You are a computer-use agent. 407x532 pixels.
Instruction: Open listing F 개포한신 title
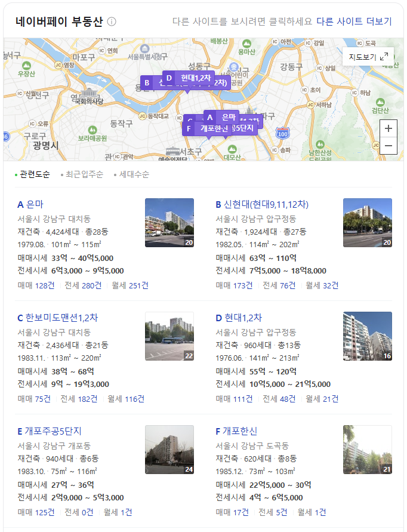pos(236,431)
